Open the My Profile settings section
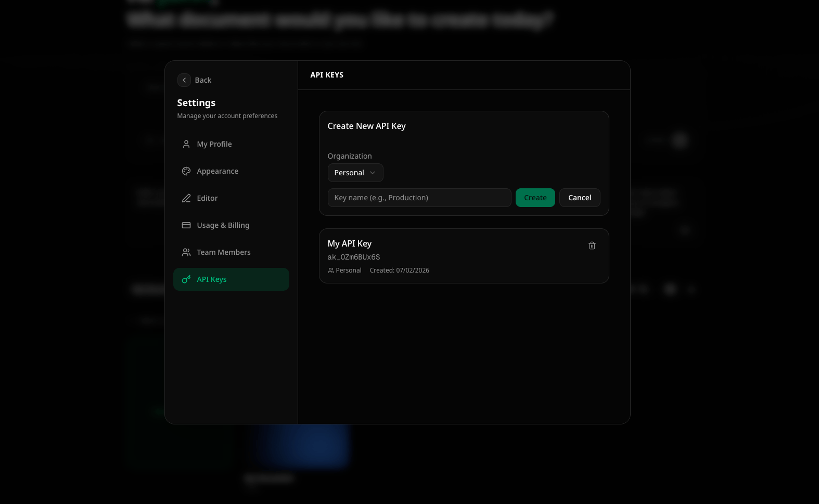The image size is (819, 504). pyautogui.click(x=231, y=144)
